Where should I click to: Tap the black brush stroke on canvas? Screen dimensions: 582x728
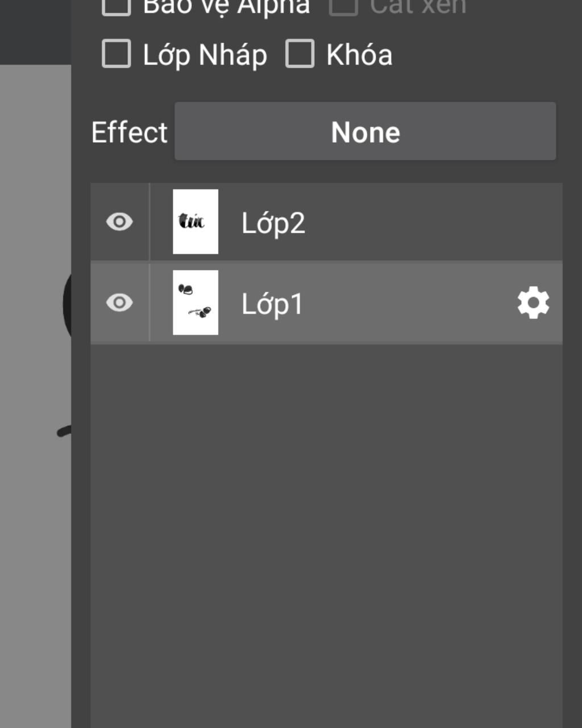(65, 432)
